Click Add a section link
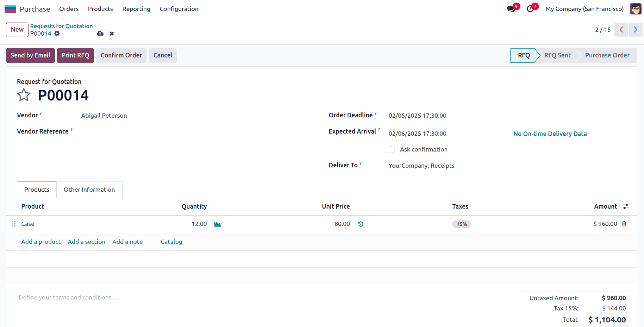Image resolution: width=644 pixels, height=327 pixels. 87,242
